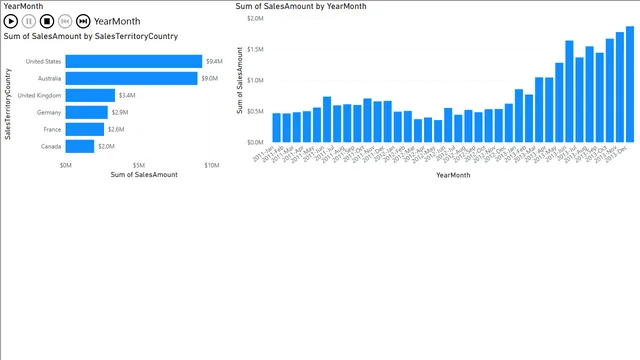Click the 2011-Jan first column

coord(276,128)
